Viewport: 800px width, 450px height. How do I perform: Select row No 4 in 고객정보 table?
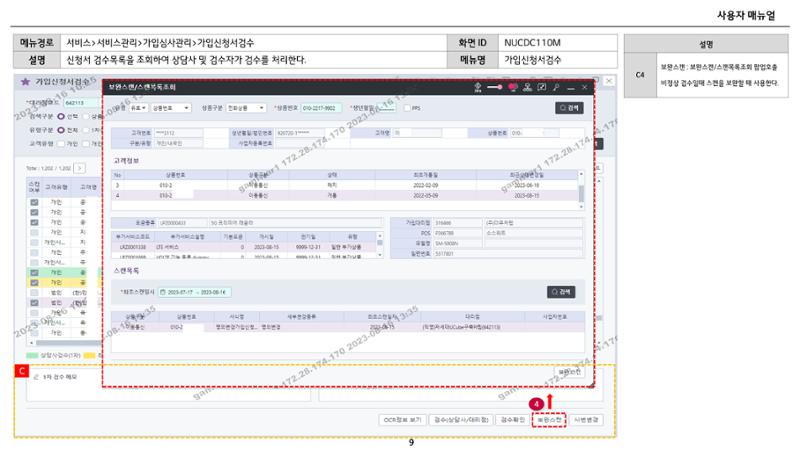coord(344,195)
